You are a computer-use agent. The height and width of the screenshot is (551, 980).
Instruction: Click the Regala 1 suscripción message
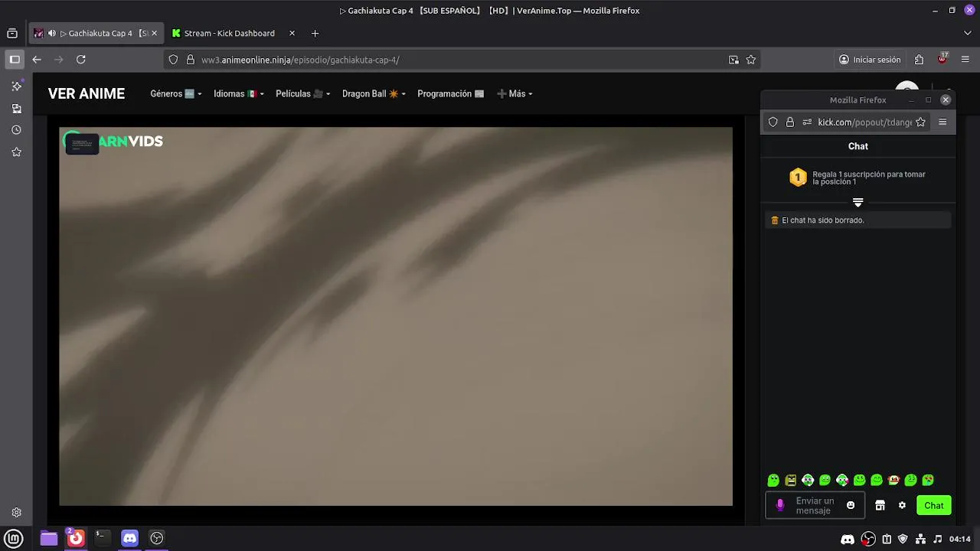869,178
